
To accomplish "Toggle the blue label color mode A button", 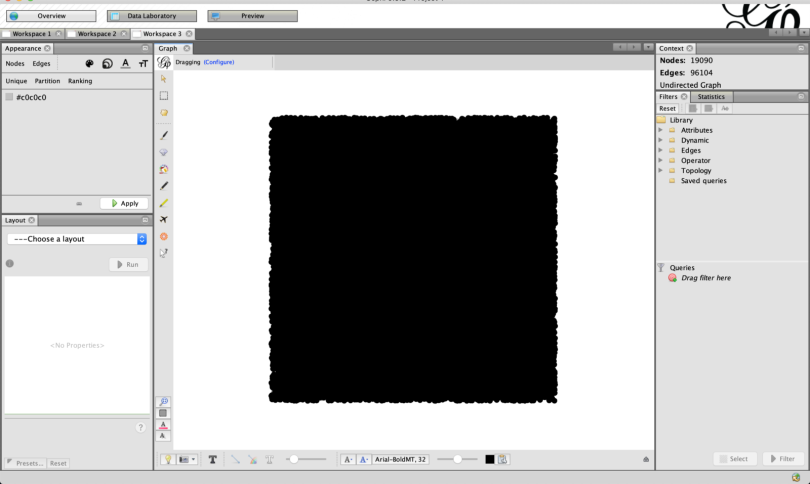I will (364, 459).
